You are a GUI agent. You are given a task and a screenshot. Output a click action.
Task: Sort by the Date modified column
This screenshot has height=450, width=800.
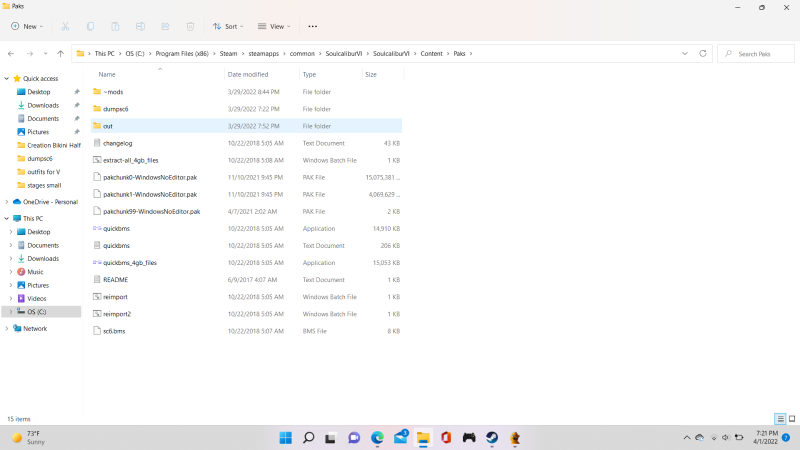coord(247,74)
